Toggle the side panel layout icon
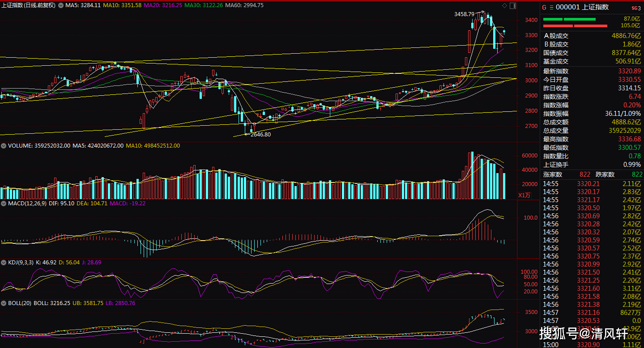644x348 pixels. [513, 5]
